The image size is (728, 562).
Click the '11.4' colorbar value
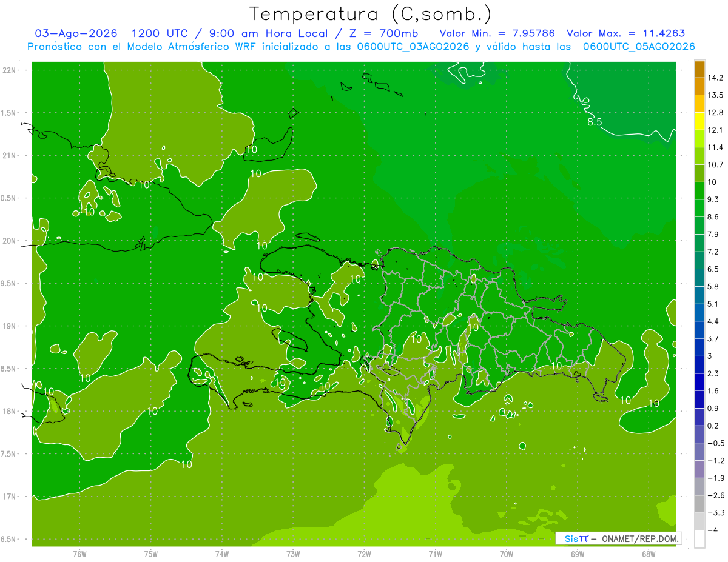(715, 147)
